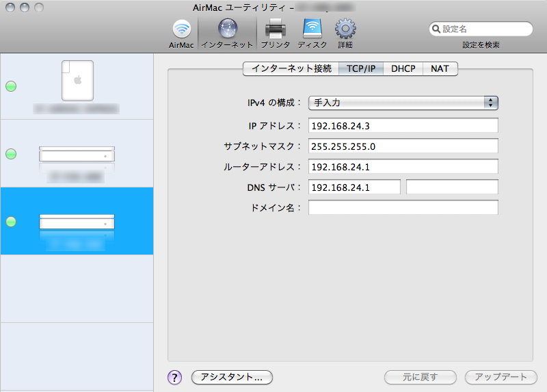Viewport: 547px width, 392px height.
Task: Click the サブネットマスク field
Action: pos(403,146)
